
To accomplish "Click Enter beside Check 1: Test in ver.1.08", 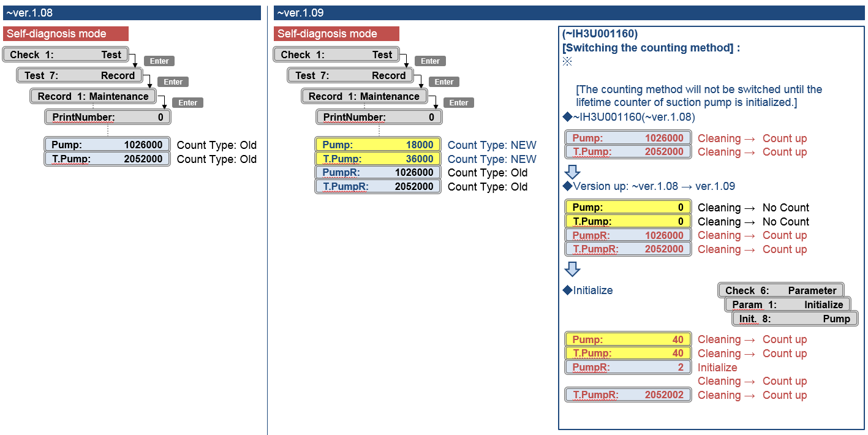I will (159, 61).
